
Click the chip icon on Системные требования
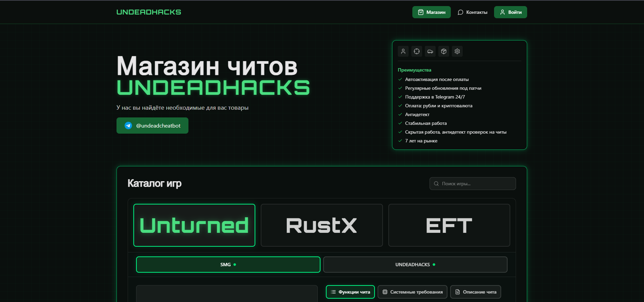click(385, 292)
